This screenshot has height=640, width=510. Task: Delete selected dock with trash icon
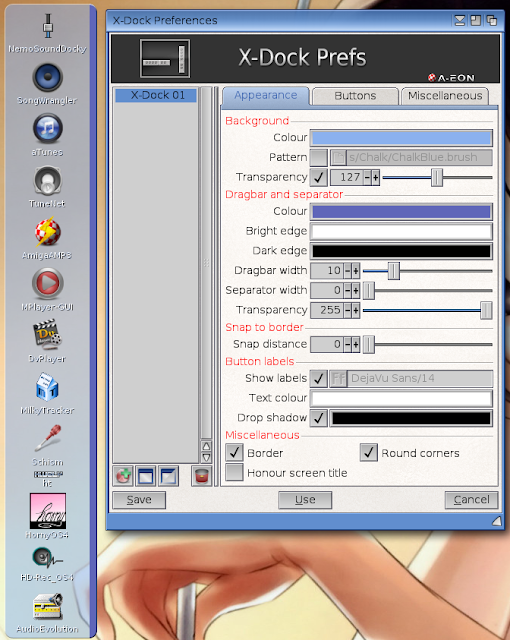click(202, 476)
